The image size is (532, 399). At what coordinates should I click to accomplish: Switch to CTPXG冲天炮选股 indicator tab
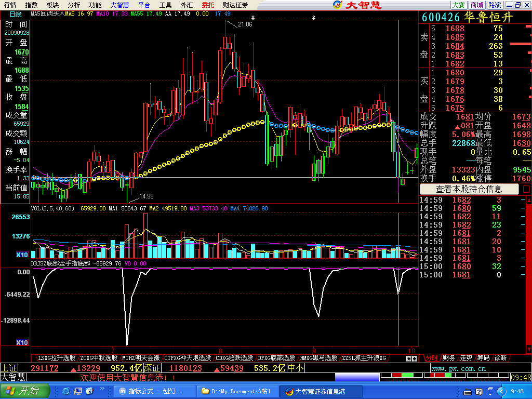point(187,358)
